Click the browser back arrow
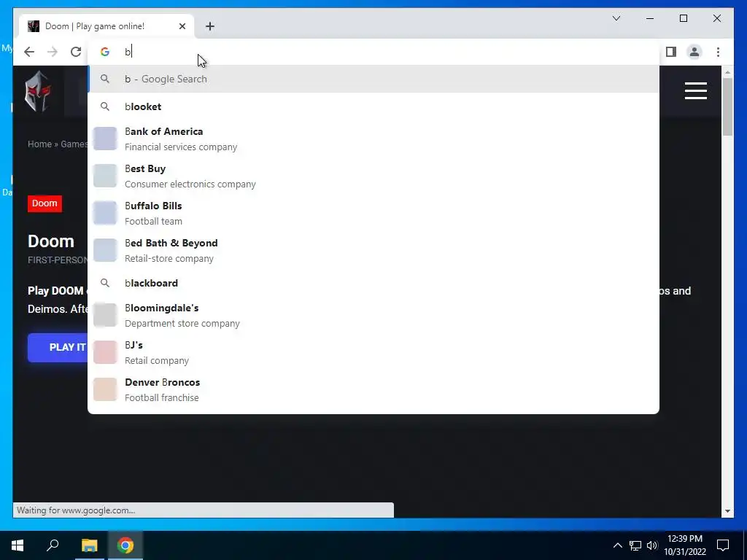747x560 pixels. pos(29,52)
